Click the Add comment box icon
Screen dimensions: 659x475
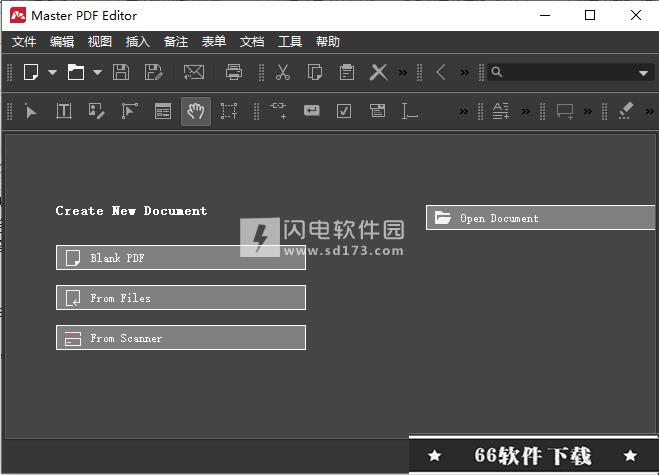(x=565, y=111)
